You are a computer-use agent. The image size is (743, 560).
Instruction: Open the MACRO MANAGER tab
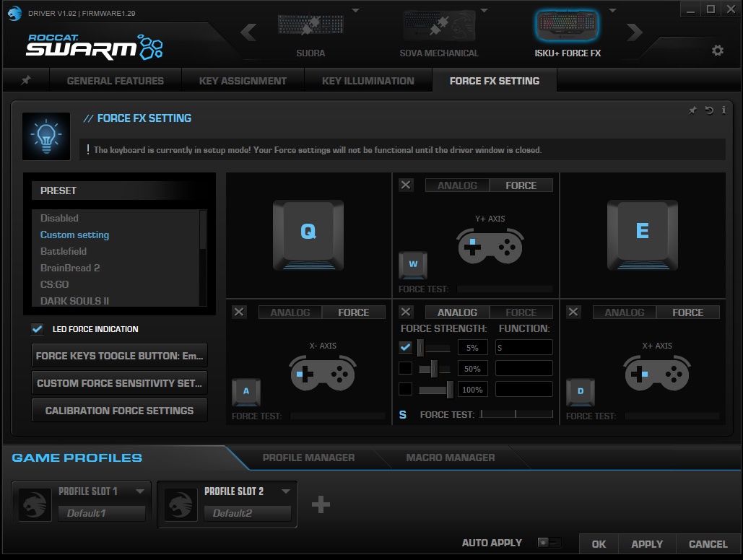450,458
